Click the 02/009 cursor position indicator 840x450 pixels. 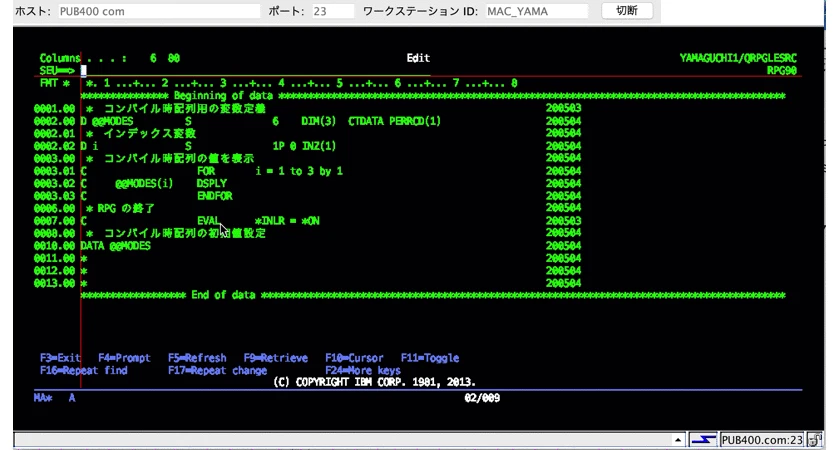pyautogui.click(x=482, y=398)
